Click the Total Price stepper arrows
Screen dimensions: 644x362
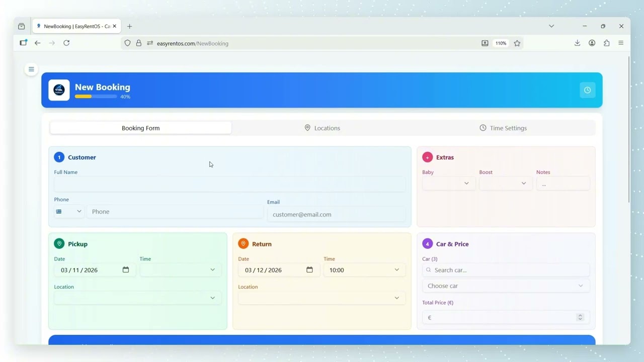(580, 317)
